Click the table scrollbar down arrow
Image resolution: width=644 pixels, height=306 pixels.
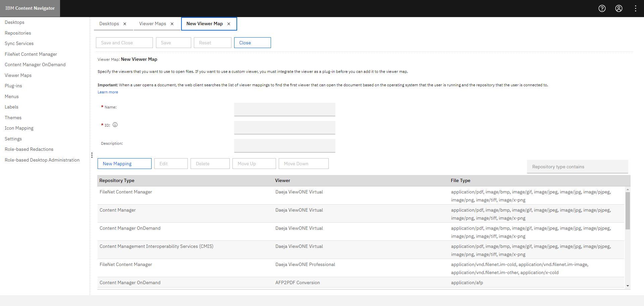click(x=628, y=286)
